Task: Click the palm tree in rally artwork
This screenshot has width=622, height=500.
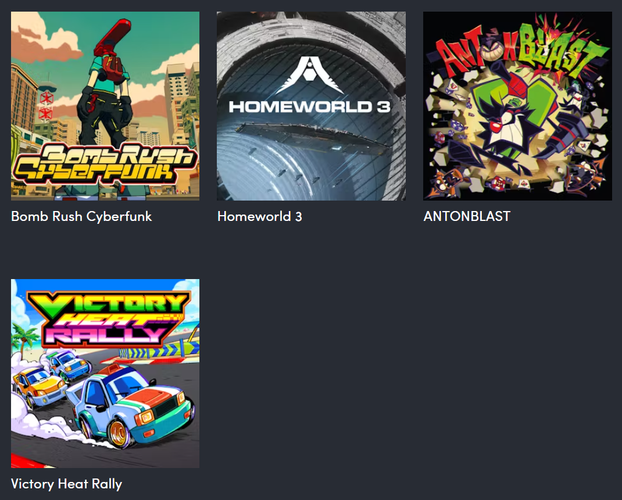Action: pyautogui.click(x=25, y=339)
